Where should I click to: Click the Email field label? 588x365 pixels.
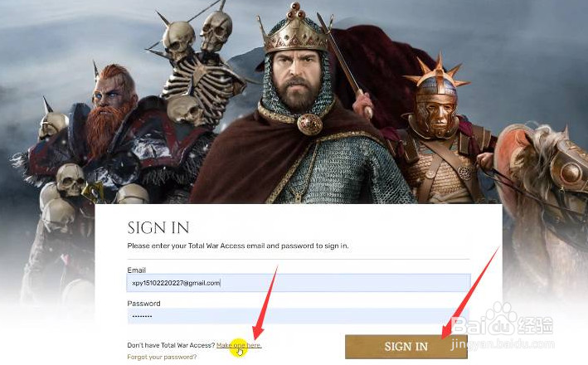[x=137, y=270]
